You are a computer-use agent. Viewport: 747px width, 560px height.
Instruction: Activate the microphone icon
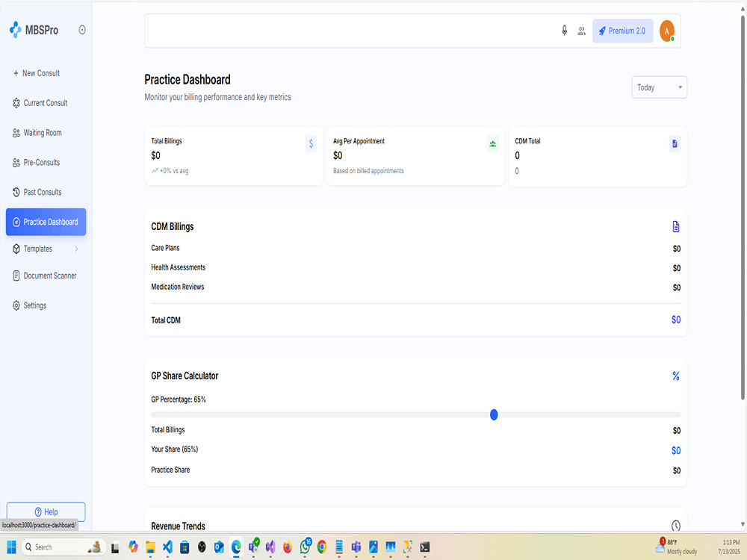click(564, 31)
